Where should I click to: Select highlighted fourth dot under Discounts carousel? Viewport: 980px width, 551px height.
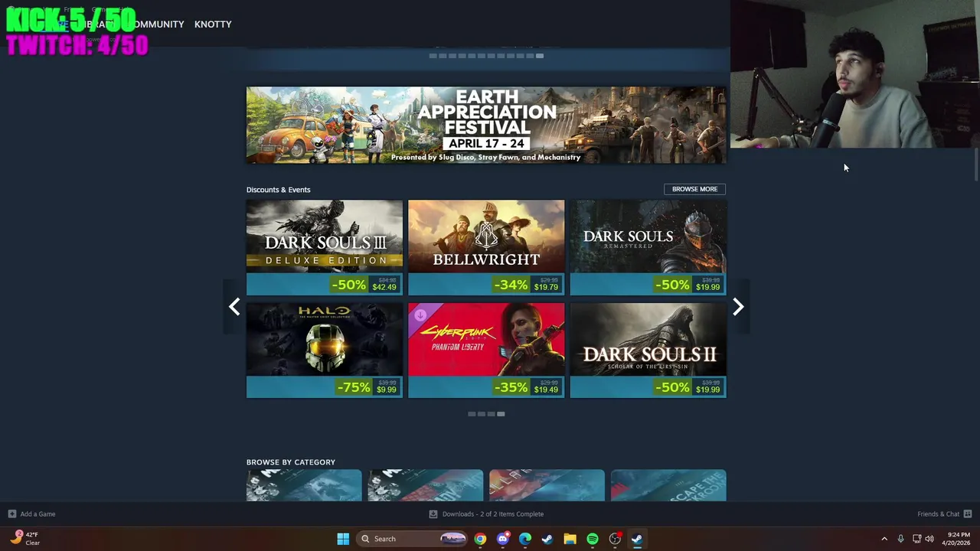[501, 414]
